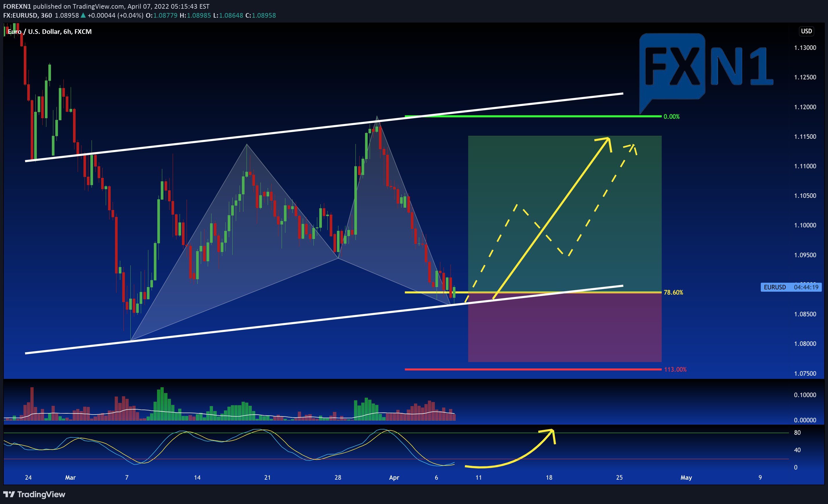Click the 14 date label on time axis
Image resolution: width=828 pixels, height=504 pixels.
click(197, 477)
